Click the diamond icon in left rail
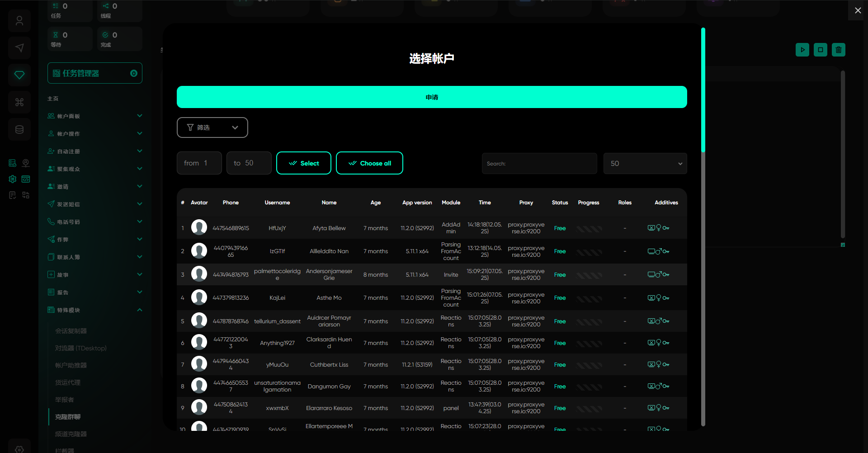The height and width of the screenshot is (453, 868). click(19, 75)
